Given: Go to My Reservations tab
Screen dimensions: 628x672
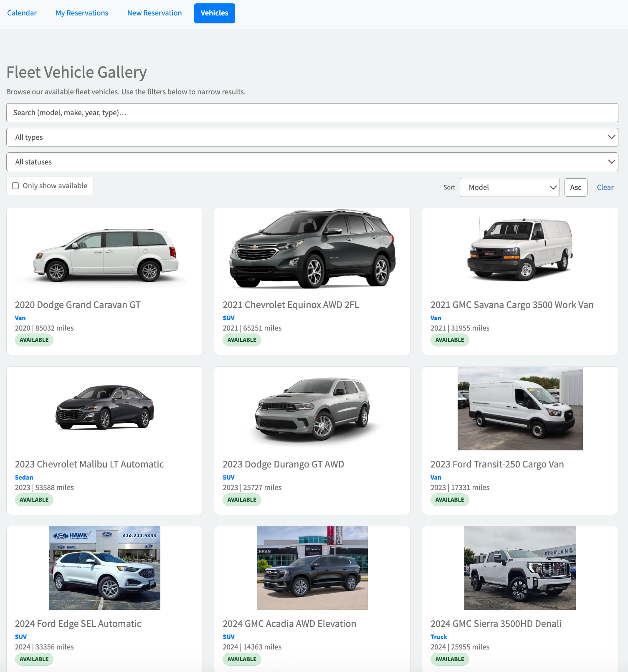Looking at the screenshot, I should (x=82, y=13).
